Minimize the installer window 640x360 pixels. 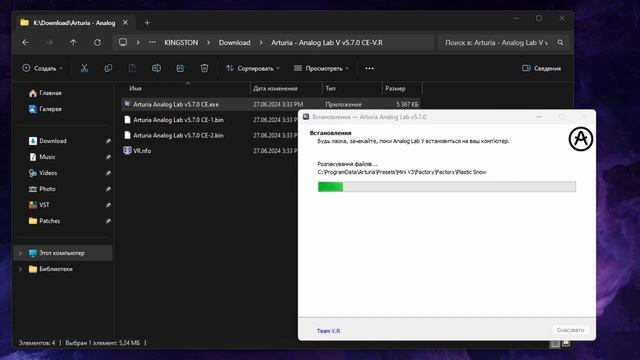[539, 117]
